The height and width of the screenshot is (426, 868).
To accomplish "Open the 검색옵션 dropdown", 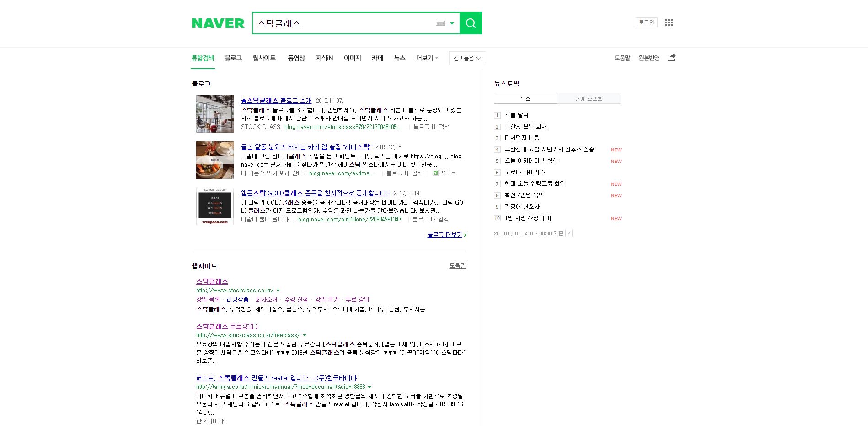I will click(467, 58).
